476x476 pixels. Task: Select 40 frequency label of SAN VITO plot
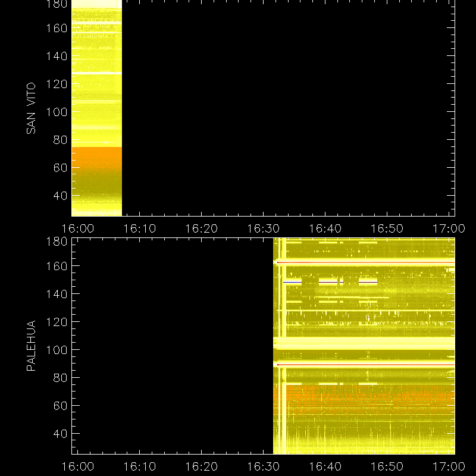pos(60,196)
